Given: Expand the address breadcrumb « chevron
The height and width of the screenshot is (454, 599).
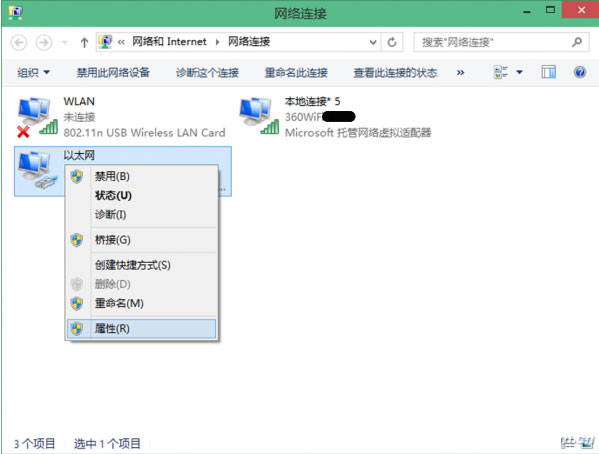Looking at the screenshot, I should click(121, 42).
